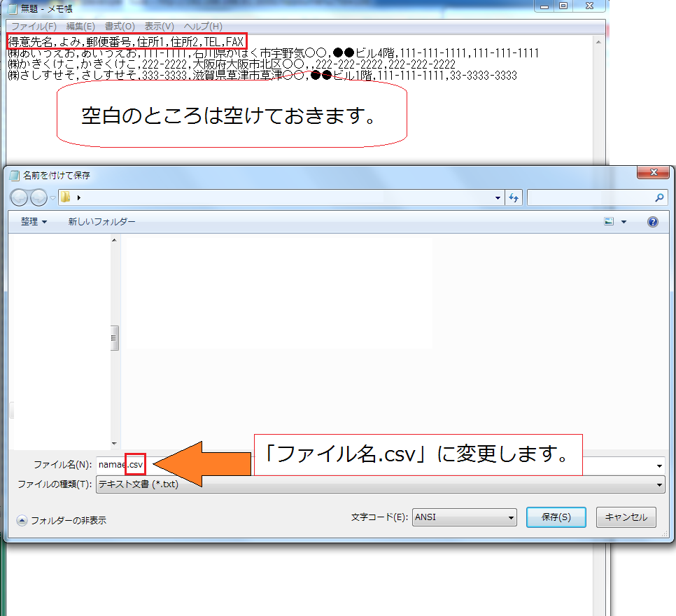Click the 保存(S) button
The image size is (676, 616).
pos(556,517)
